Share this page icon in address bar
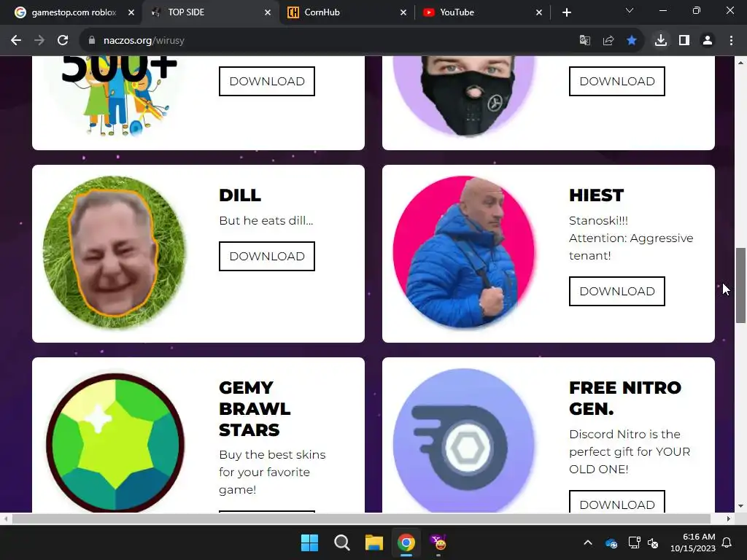Screen dimensions: 747x560 point(608,41)
